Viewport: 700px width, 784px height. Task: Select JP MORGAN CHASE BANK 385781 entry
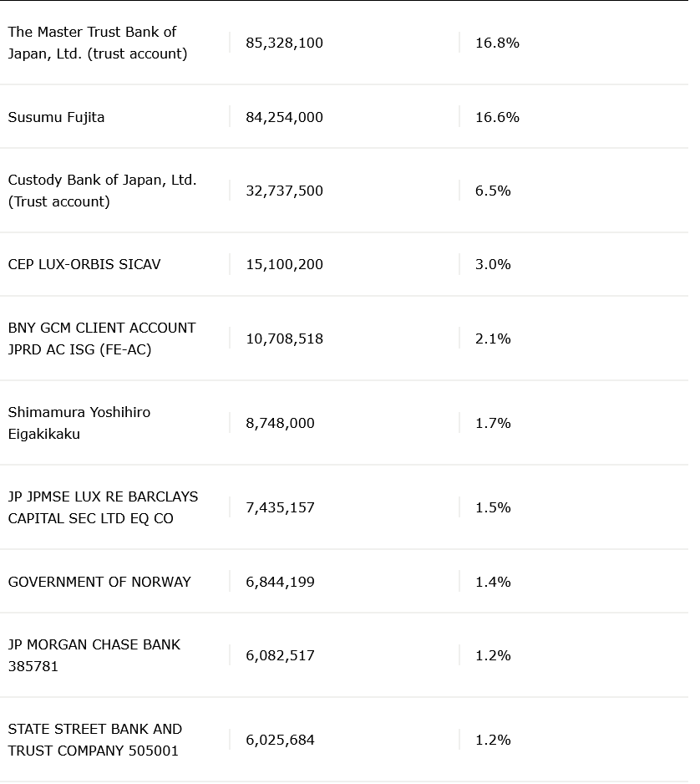(94, 655)
